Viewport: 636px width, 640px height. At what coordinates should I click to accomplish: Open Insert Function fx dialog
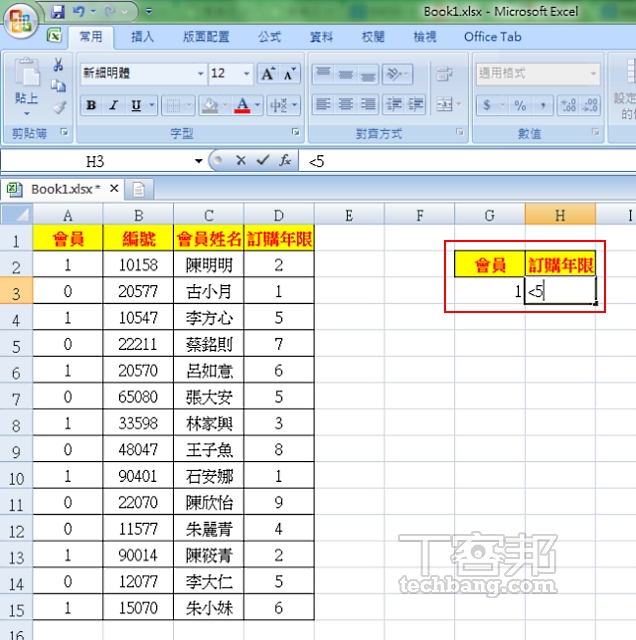point(285,160)
